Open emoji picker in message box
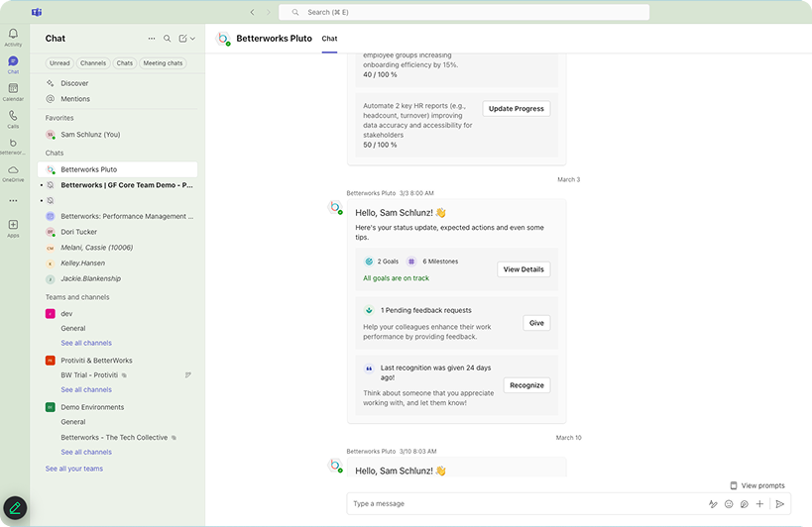The image size is (812, 527). click(729, 504)
